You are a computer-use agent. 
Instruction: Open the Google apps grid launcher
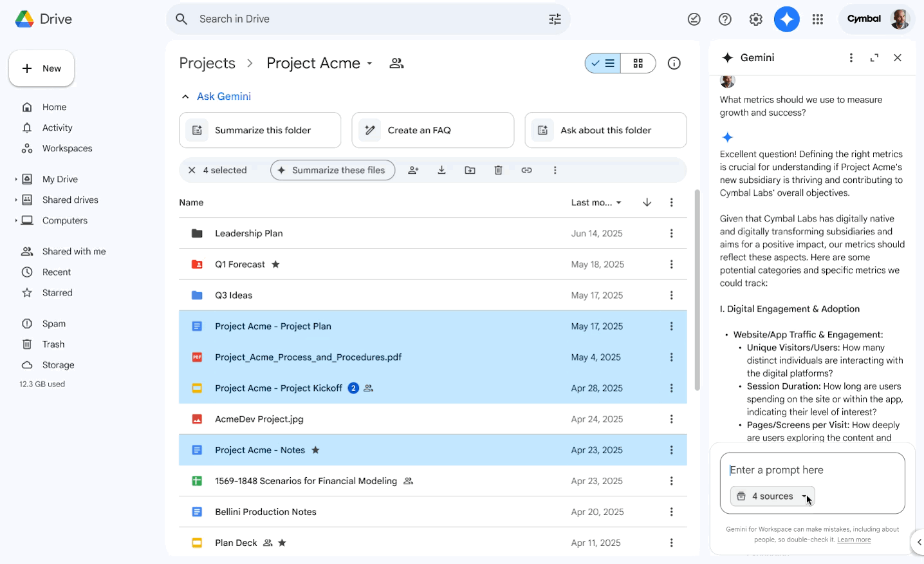pos(817,19)
